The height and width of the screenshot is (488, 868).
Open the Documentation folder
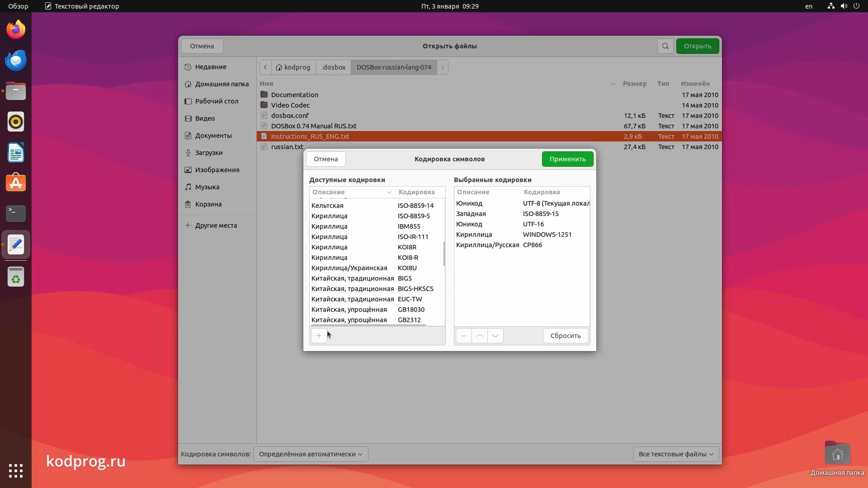[x=489, y=95]
